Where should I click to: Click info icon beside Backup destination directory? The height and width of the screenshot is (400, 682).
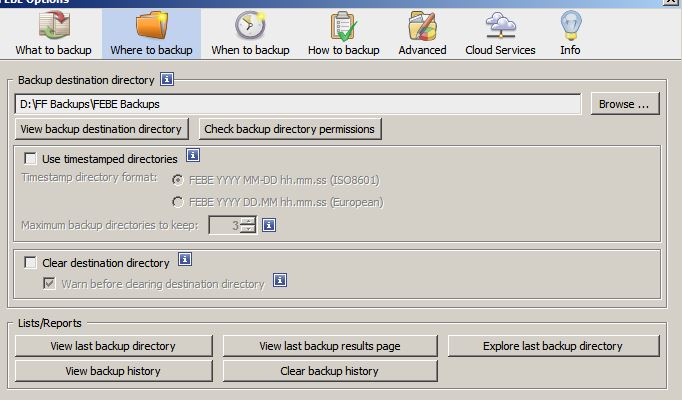click(x=167, y=79)
